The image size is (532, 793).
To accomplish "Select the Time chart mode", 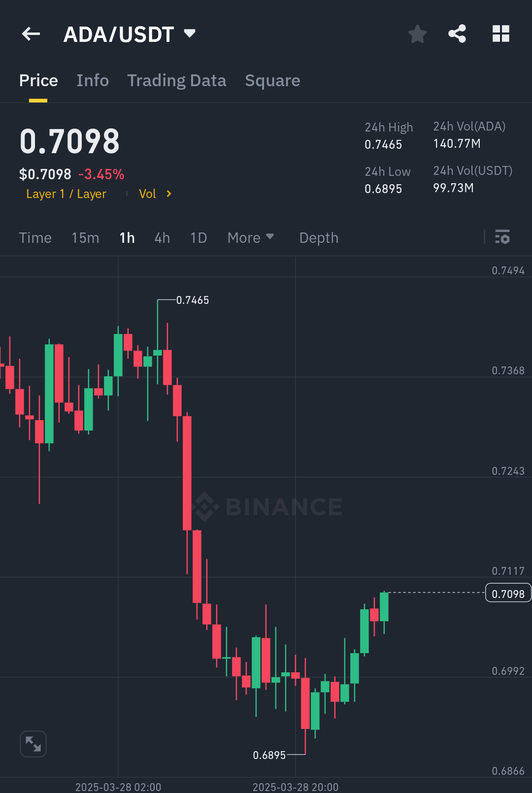I will pyautogui.click(x=35, y=237).
